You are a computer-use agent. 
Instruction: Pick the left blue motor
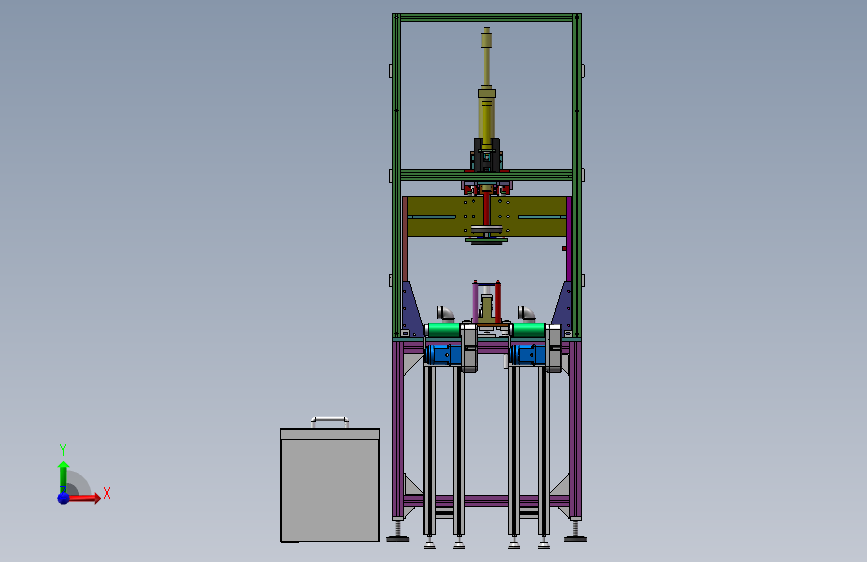tap(442, 355)
